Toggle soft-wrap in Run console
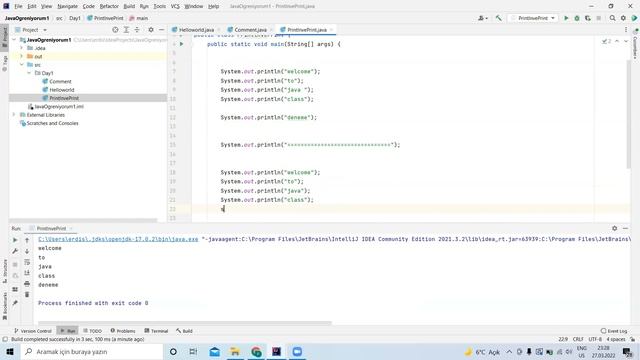 click(27, 262)
